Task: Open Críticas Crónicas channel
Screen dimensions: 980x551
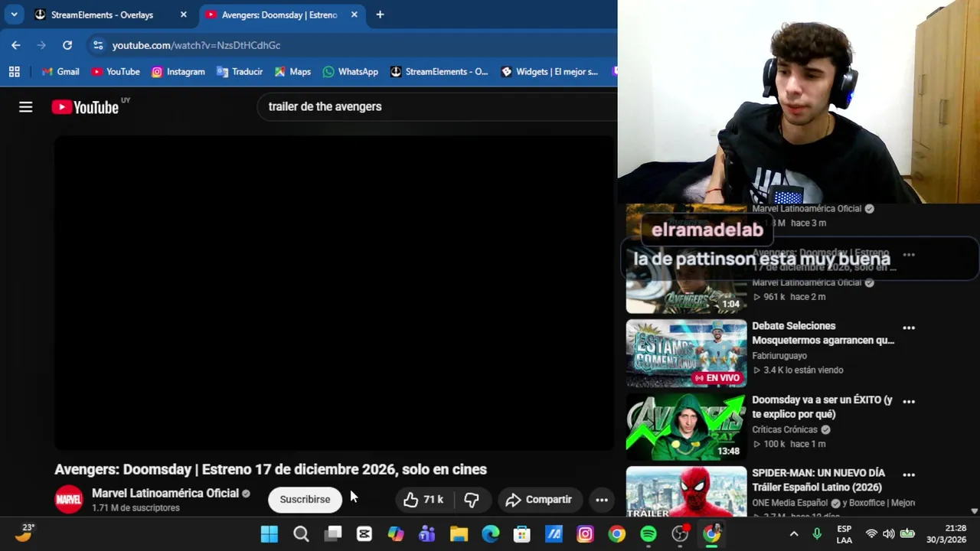Action: (785, 429)
